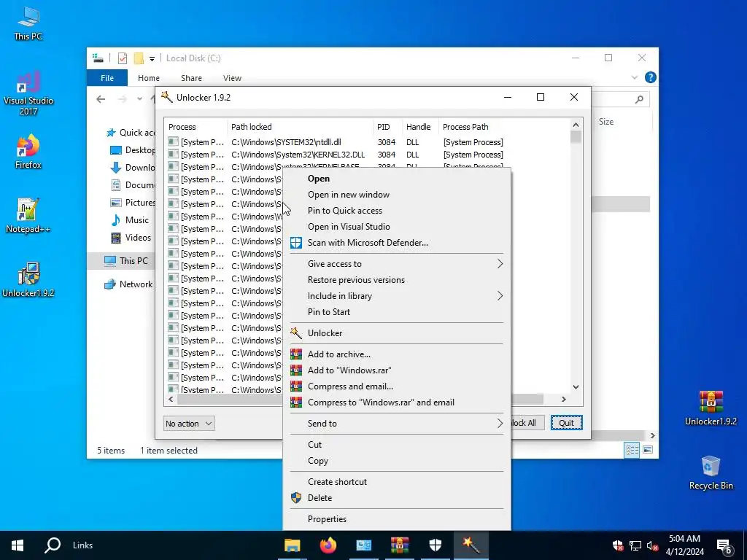
Task: Switch to large icons view in Explorer
Action: coord(648,449)
